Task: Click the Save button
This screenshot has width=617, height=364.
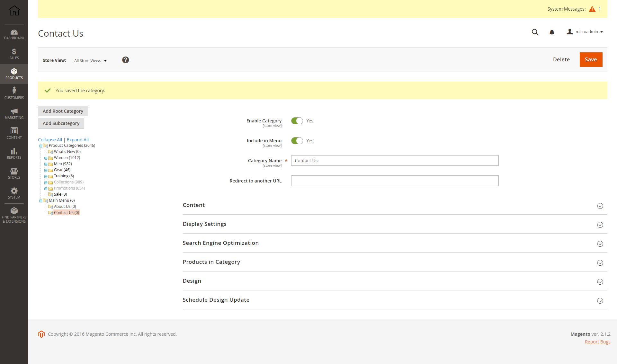Action: [591, 59]
